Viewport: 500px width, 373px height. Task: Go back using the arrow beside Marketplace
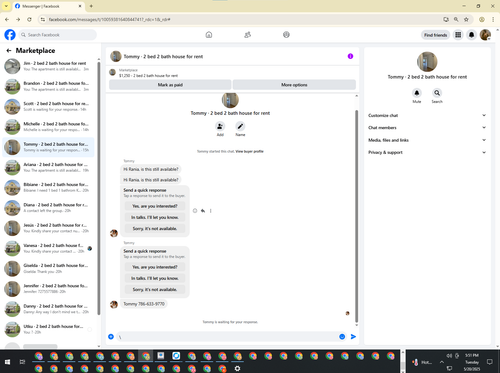pos(9,51)
